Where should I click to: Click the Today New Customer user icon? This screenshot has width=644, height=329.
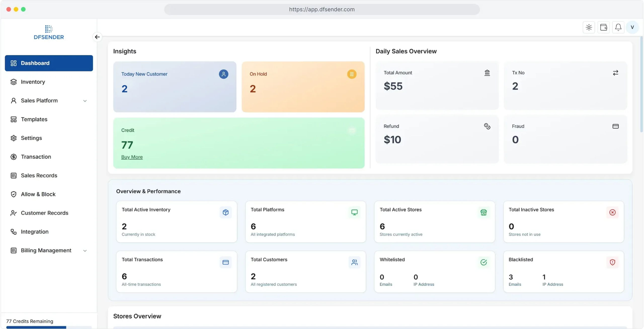(x=223, y=74)
